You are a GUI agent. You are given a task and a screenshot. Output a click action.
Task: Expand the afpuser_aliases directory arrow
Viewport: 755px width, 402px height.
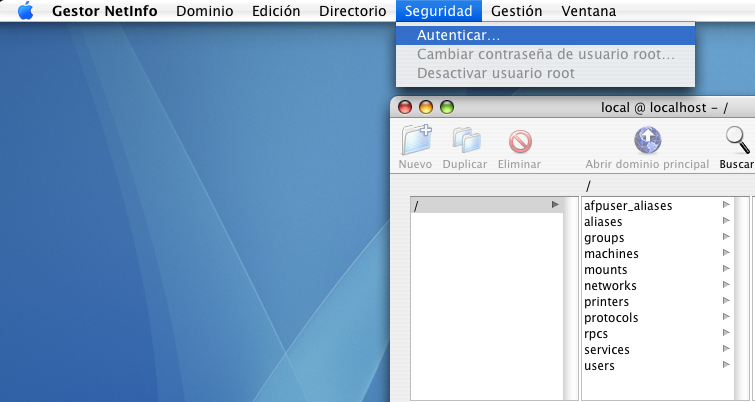[726, 206]
